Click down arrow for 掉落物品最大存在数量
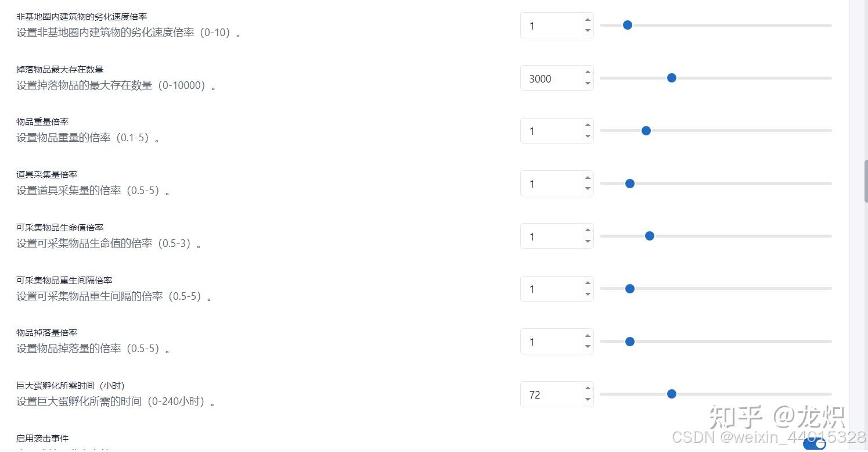 pos(588,84)
